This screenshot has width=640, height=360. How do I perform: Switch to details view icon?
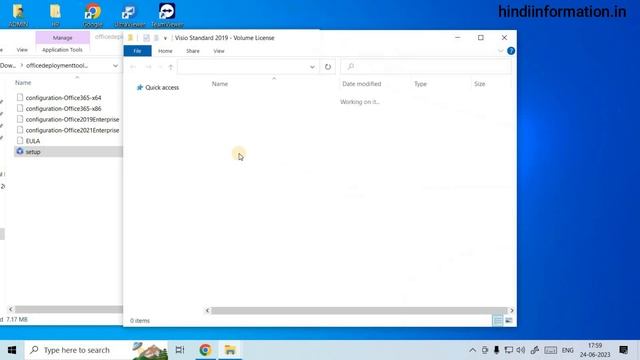(x=498, y=320)
